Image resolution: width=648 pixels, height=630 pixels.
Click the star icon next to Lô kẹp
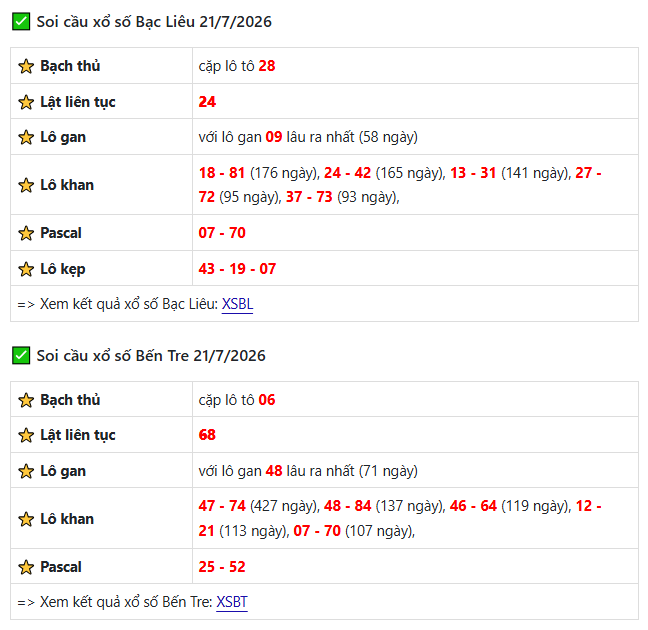pyautogui.click(x=26, y=269)
